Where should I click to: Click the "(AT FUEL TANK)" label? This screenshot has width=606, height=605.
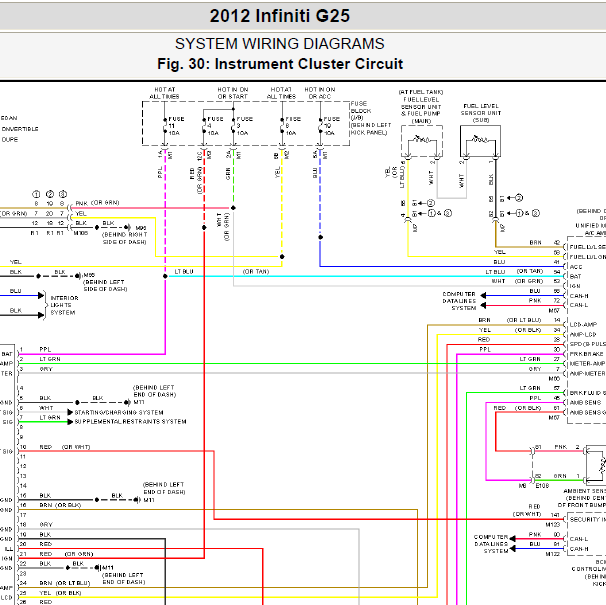click(421, 92)
